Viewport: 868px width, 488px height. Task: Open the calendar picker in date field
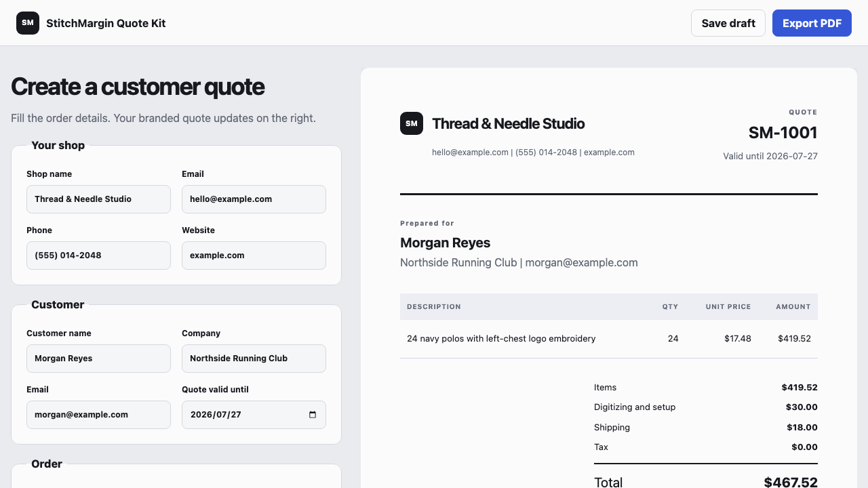[x=313, y=415]
